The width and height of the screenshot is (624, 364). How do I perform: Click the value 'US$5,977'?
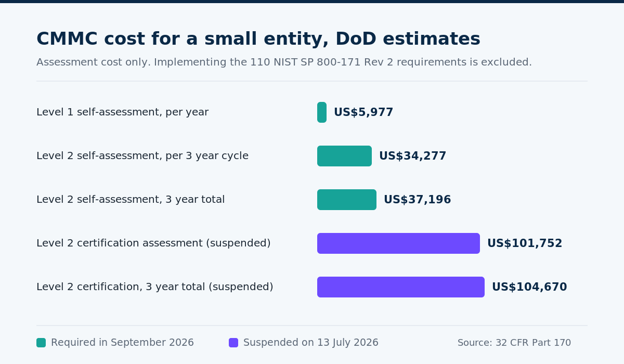363,112
